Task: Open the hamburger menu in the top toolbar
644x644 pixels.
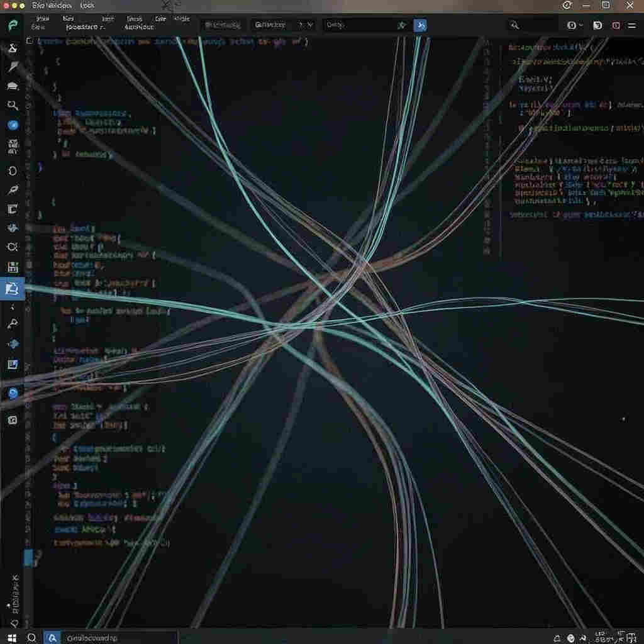Action: (631, 25)
